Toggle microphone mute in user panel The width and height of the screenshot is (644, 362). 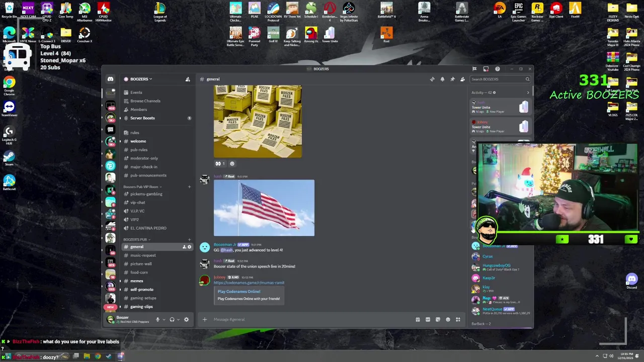[157, 319]
